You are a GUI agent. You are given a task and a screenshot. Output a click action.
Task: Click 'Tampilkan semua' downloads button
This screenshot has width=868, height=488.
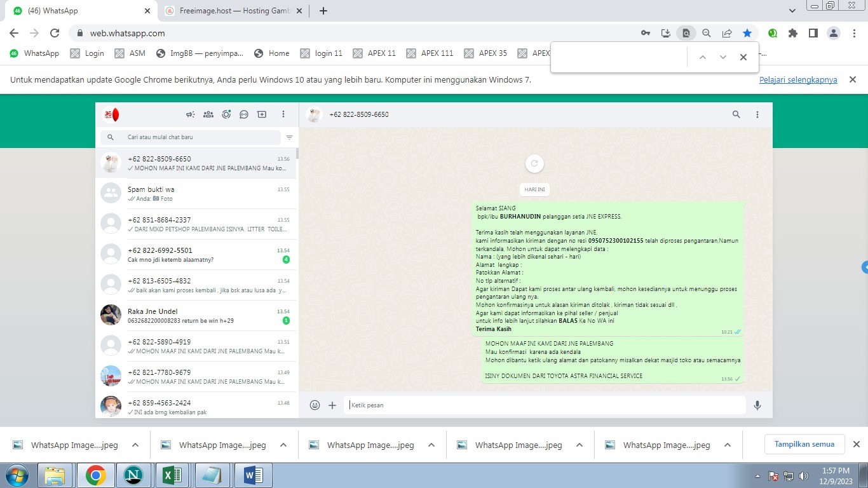click(804, 444)
